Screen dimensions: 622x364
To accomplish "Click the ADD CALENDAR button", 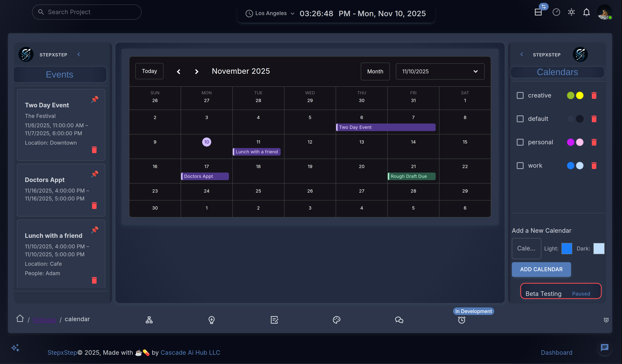I will click(x=541, y=269).
